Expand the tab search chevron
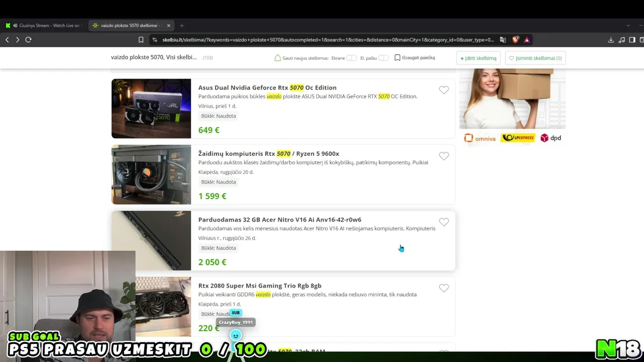644x362 pixels. tap(628, 26)
